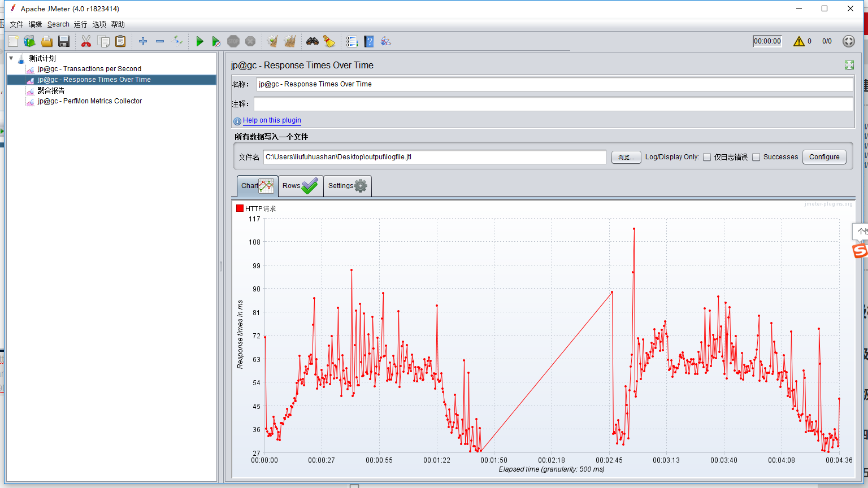This screenshot has width=868, height=488.
Task: Click the Paste clipboard icon
Action: tap(120, 41)
